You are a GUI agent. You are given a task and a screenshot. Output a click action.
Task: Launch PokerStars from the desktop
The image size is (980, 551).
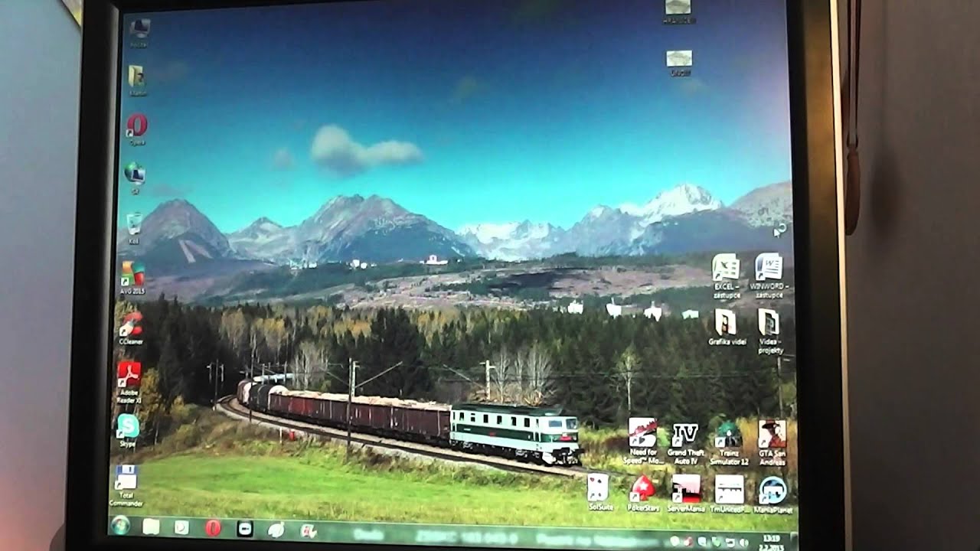pos(642,494)
